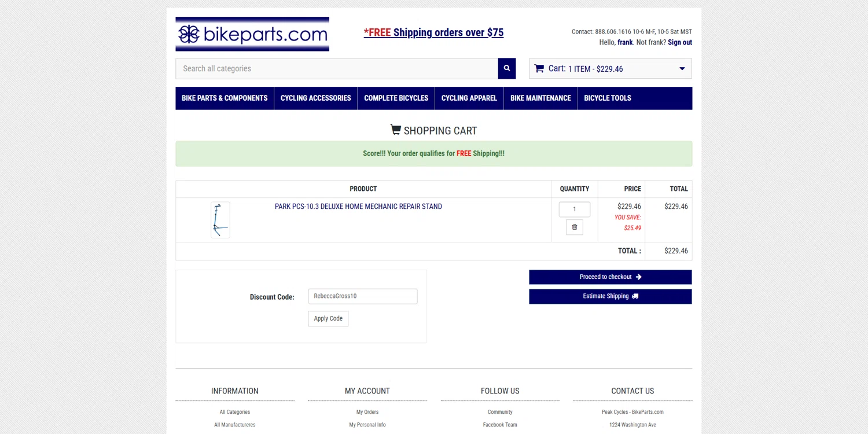Proceed to checkout
The image size is (868, 434).
(x=610, y=277)
